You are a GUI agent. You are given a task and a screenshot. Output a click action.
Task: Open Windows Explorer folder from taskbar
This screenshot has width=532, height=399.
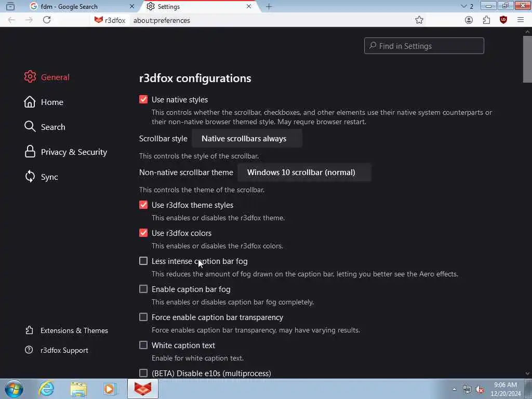point(78,389)
